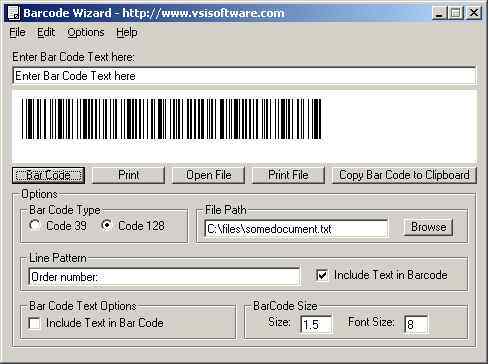This screenshot has height=364, width=488.
Task: Click Copy Bar Code to Clipboard button
Action: 404,175
